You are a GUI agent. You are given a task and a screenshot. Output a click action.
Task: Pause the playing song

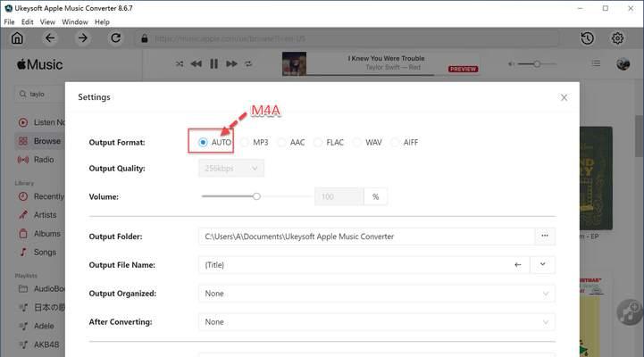click(x=214, y=63)
